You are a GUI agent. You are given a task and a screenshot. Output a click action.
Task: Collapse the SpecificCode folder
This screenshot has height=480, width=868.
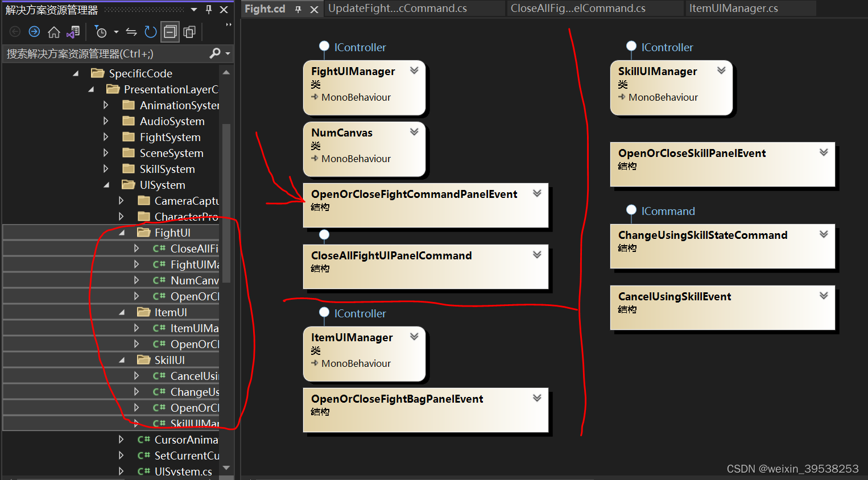76,73
